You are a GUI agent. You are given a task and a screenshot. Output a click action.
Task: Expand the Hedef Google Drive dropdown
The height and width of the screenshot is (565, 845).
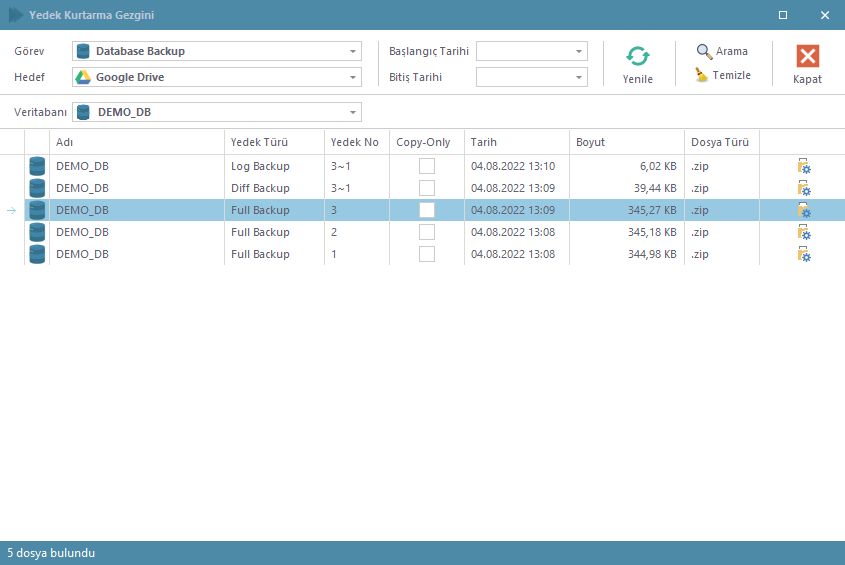[353, 77]
